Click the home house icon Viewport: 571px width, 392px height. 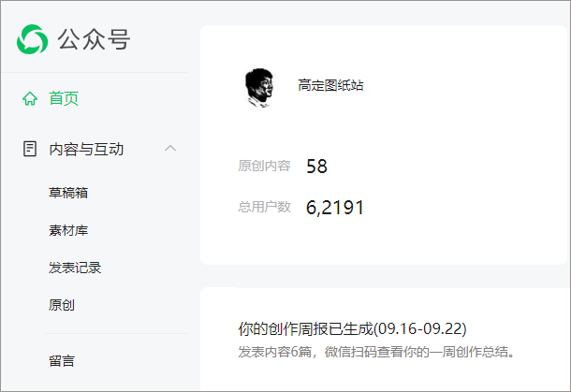[30, 98]
